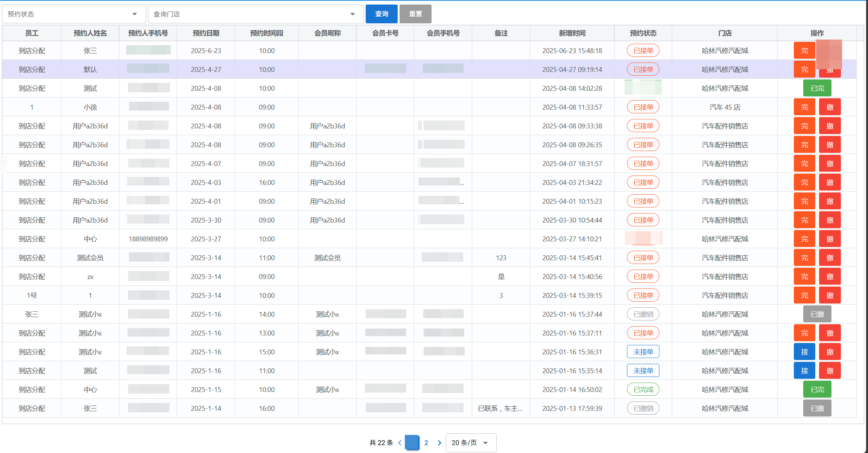Click timestamp 2025-06-23 15:48:18
868x453 pixels.
(x=572, y=50)
